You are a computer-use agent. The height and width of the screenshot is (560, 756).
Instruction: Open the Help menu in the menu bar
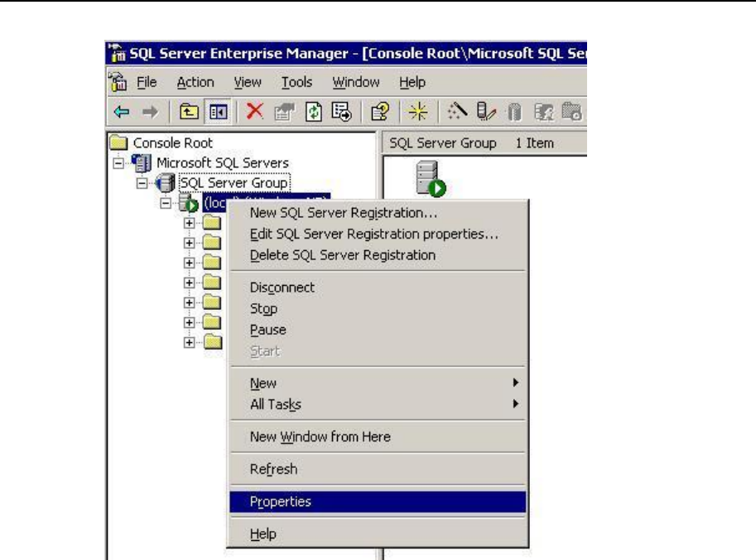[412, 82]
